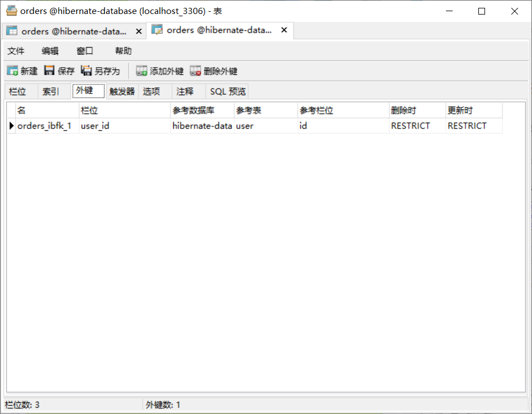Click the 参考表 column header
This screenshot has height=414, width=532.
pyautogui.click(x=266, y=110)
